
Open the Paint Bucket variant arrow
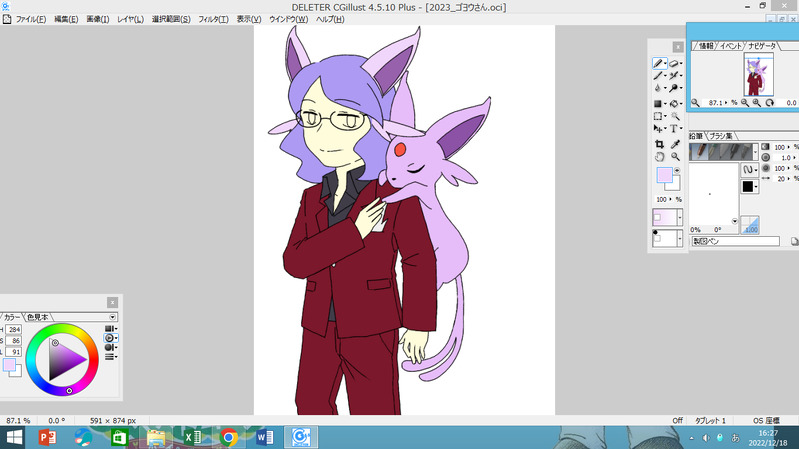click(x=681, y=104)
